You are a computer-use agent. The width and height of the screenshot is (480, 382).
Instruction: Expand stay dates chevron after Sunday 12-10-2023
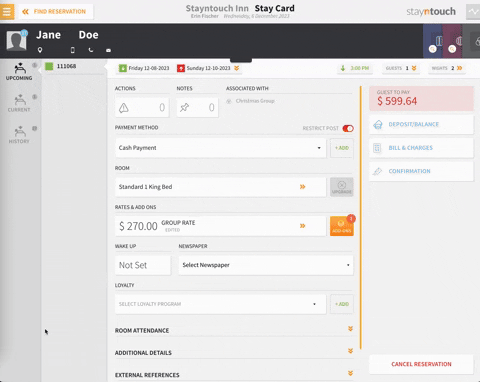236,68
